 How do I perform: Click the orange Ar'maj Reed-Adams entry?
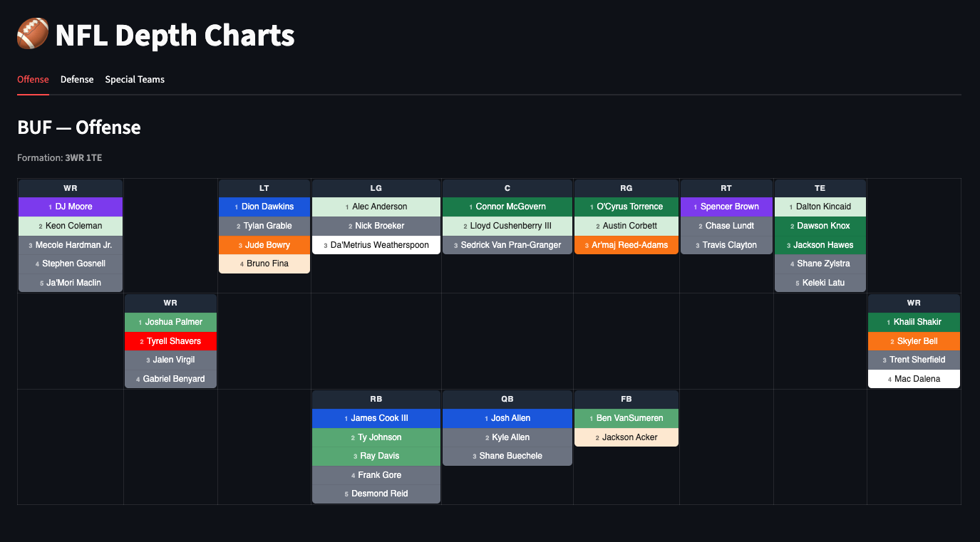[626, 245]
